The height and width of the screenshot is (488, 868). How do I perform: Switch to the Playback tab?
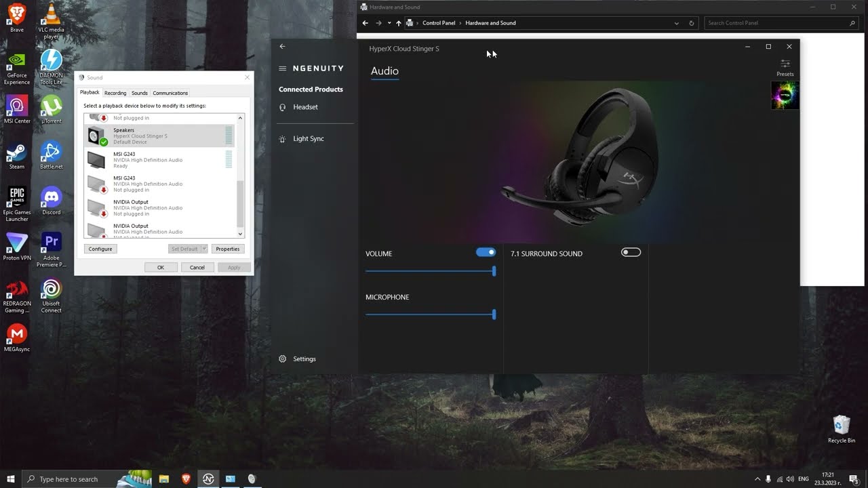coord(90,92)
